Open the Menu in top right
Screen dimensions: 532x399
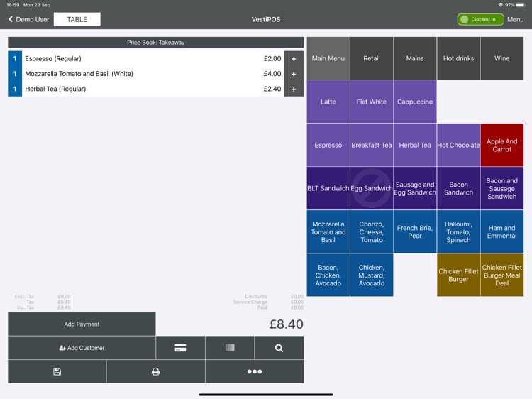click(x=516, y=19)
